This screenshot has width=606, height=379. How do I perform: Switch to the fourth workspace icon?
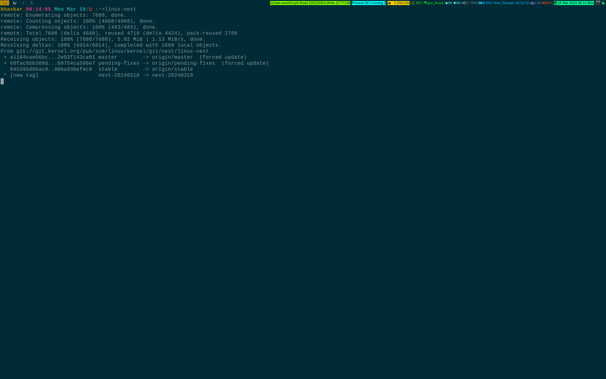[32, 3]
